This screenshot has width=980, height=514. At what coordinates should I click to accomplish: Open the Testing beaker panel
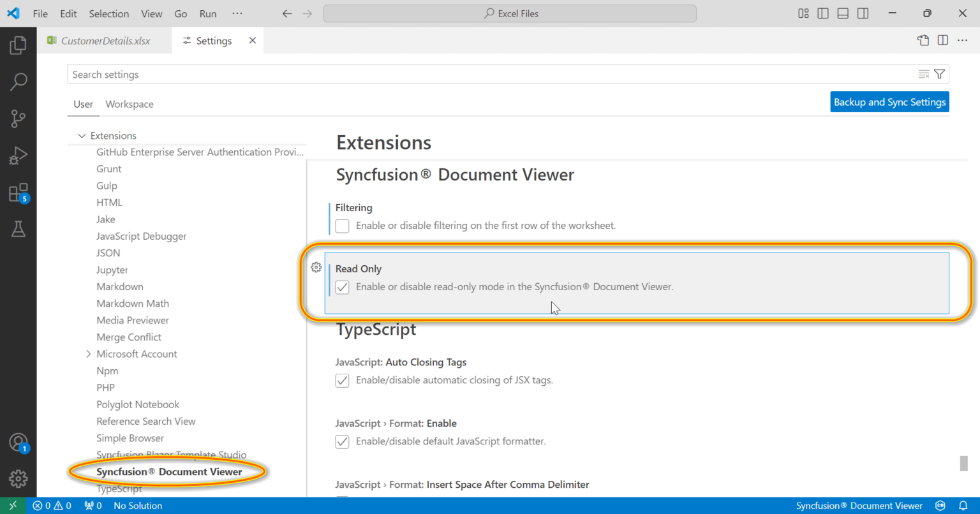19,229
